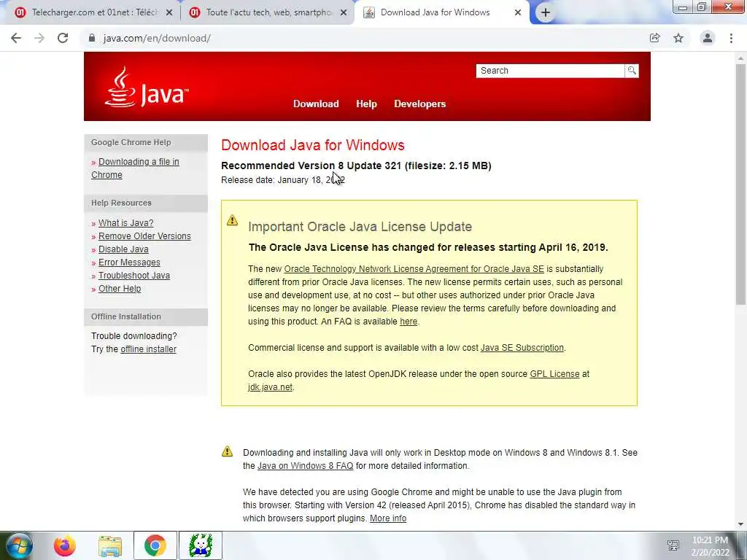747x560 pixels.
Task: Click 'Recommended Version 8 Update 321' text
Action: point(311,166)
